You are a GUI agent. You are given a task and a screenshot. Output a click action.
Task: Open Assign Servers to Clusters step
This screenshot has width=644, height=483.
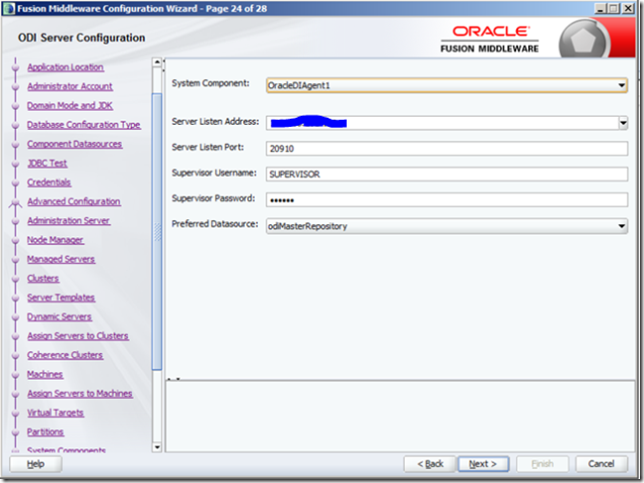point(78,336)
